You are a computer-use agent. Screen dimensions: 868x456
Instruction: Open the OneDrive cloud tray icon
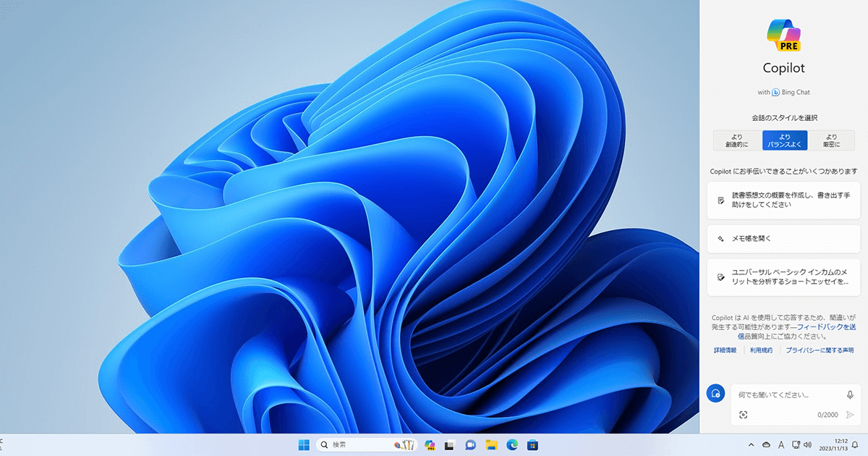click(766, 444)
